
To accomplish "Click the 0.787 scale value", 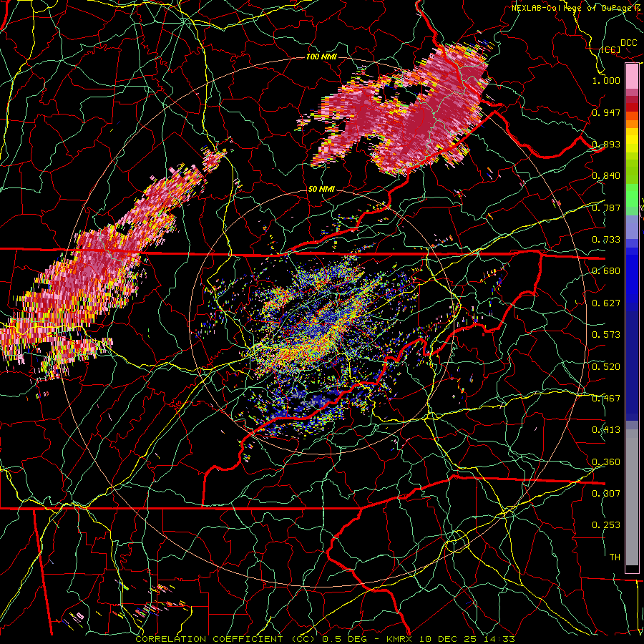I will point(606,208).
